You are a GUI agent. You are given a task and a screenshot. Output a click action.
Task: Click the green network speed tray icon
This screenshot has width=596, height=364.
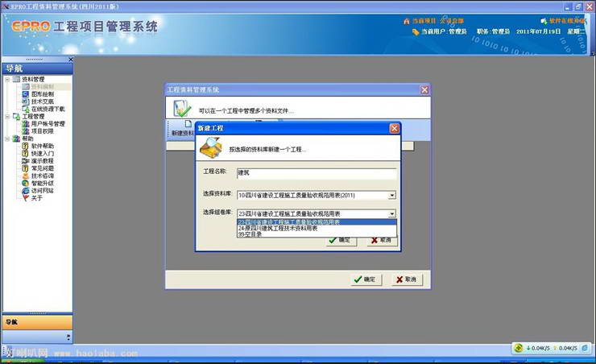point(518,348)
